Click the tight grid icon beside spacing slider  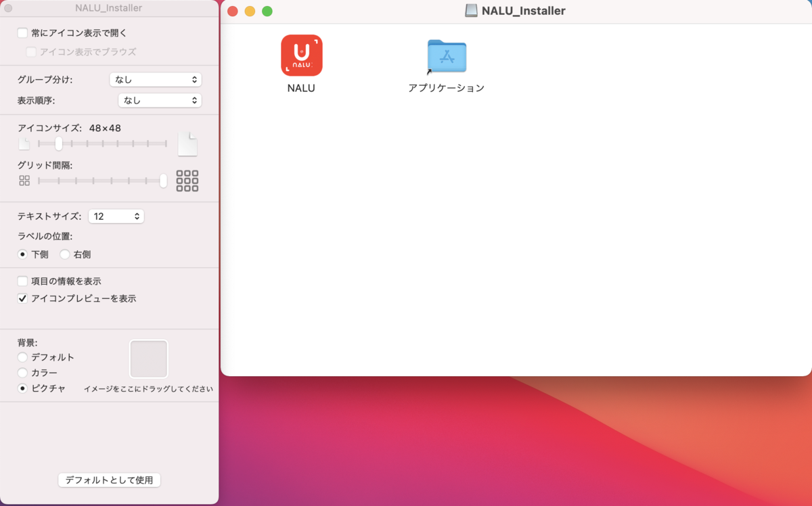pos(24,181)
